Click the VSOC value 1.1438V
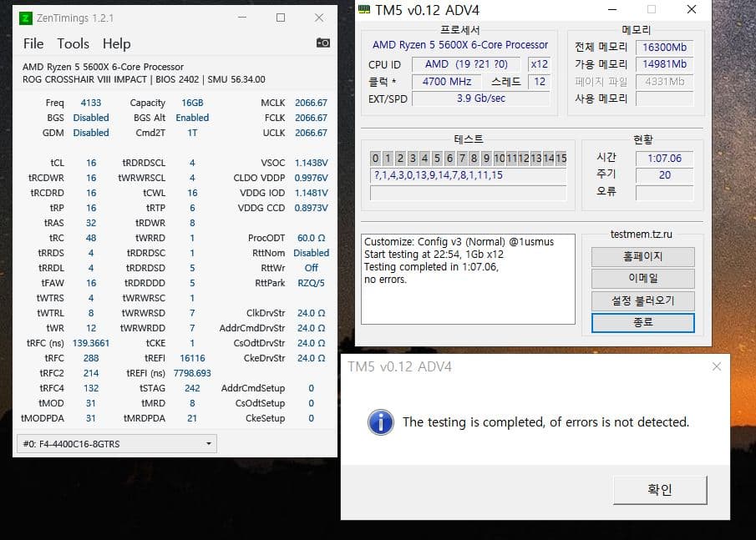Screen dimensions: 756x540 311,163
